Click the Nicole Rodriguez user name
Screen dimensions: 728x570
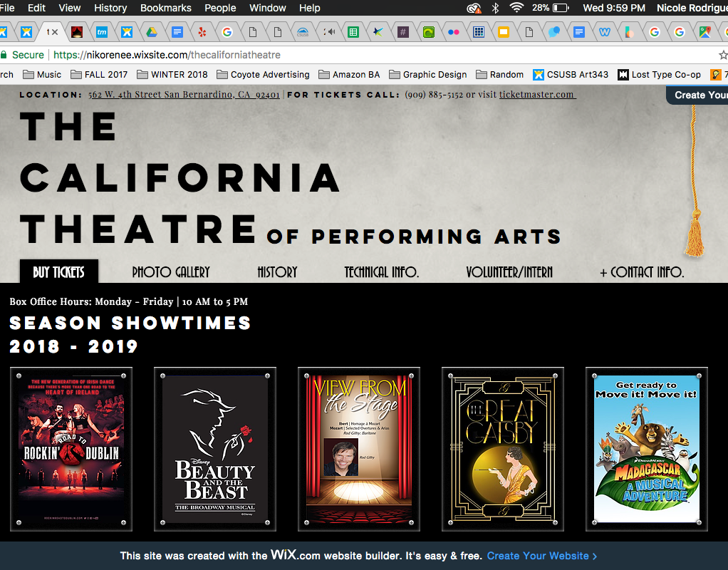(692, 8)
